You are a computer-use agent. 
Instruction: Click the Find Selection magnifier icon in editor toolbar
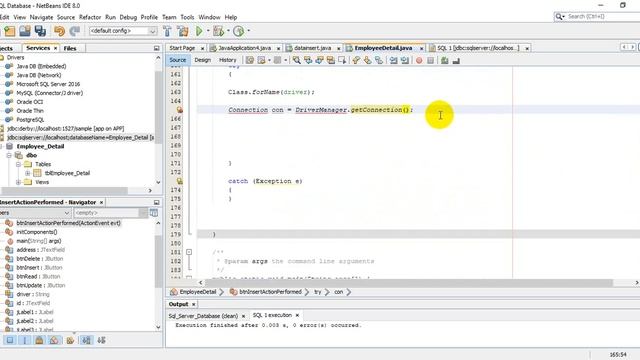point(297,60)
